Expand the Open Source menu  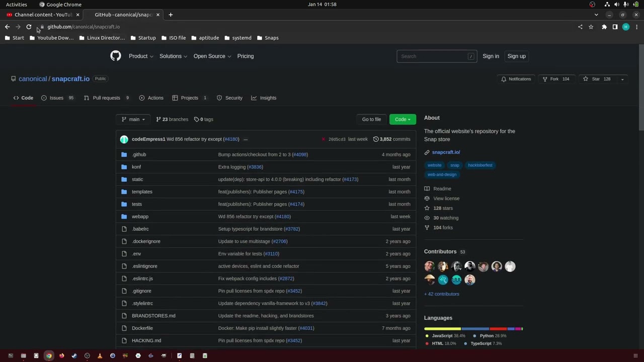[212, 56]
